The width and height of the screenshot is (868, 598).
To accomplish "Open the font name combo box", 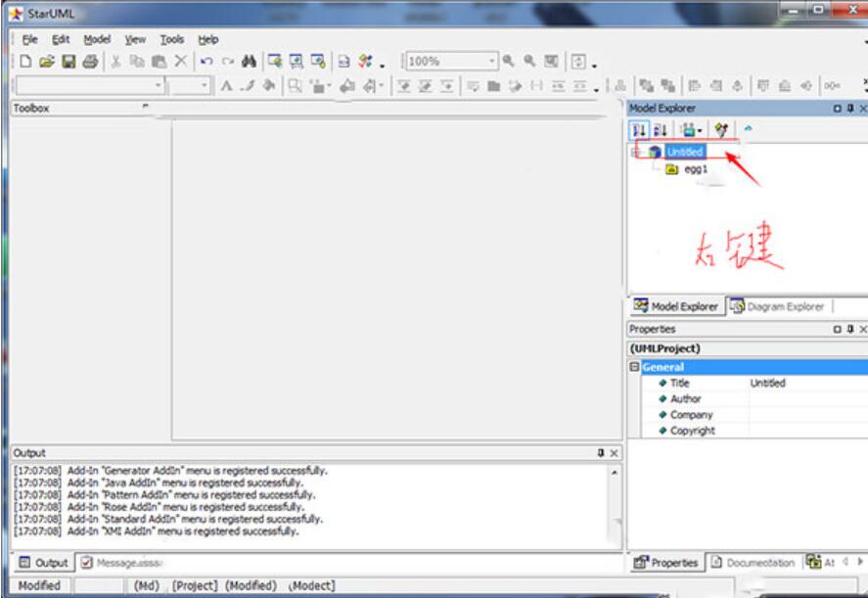I will tap(90, 86).
